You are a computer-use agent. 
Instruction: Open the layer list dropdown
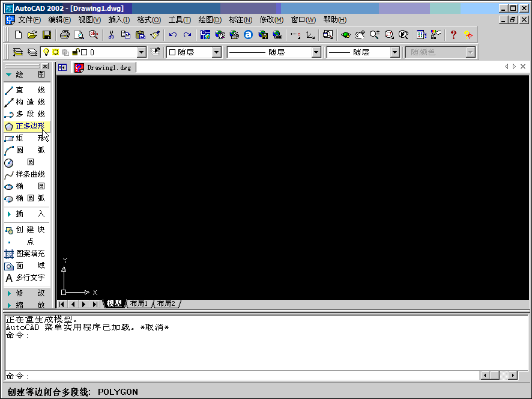(142, 53)
